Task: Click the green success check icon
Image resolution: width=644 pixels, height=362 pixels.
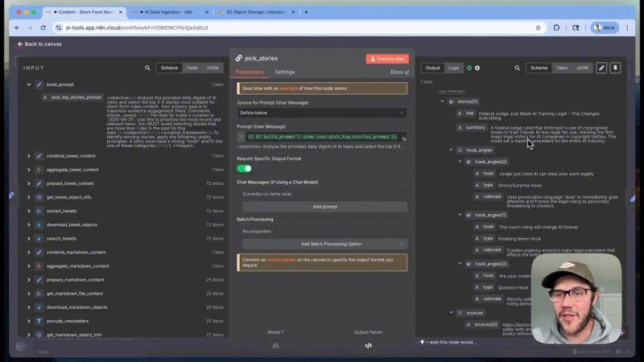Action: 469,68
